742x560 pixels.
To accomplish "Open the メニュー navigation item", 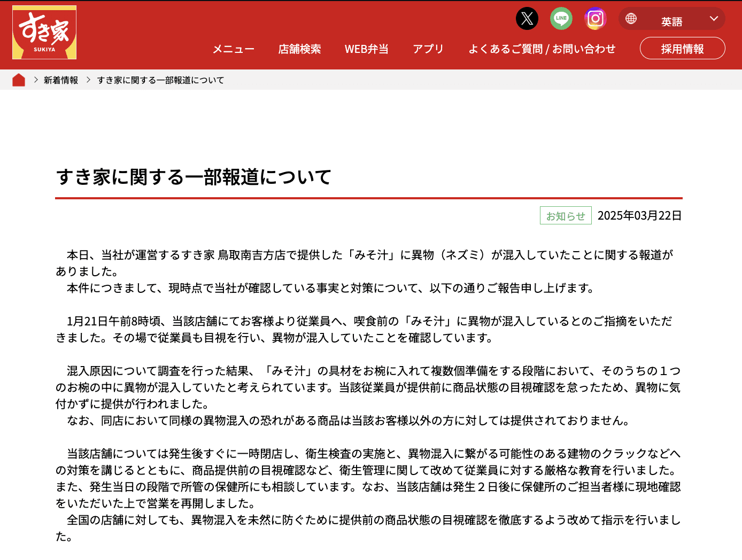I will (x=233, y=49).
